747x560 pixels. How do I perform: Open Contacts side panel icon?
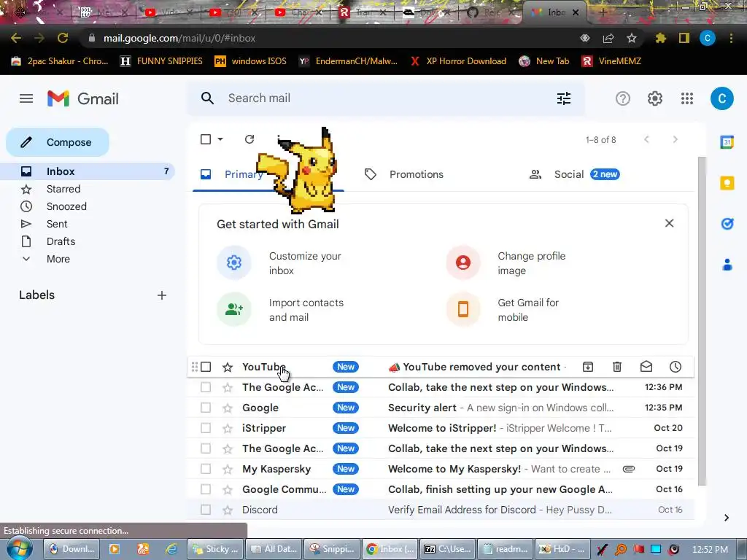click(x=727, y=264)
